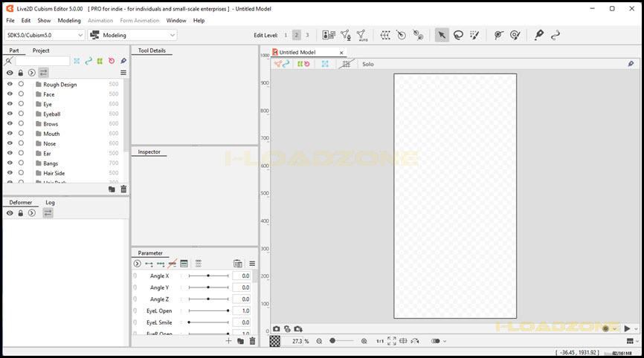Open the Modeling workspace dropdown

coord(132,35)
